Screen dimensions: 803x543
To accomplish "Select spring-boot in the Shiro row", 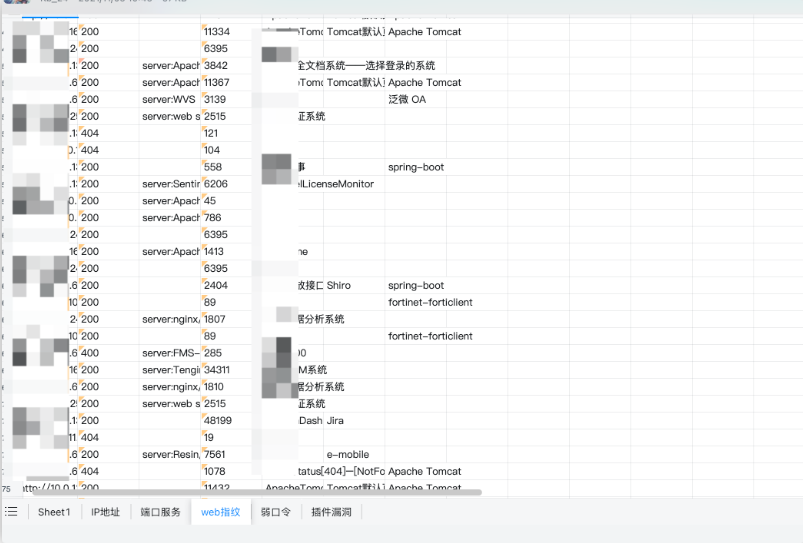I will pos(415,285).
